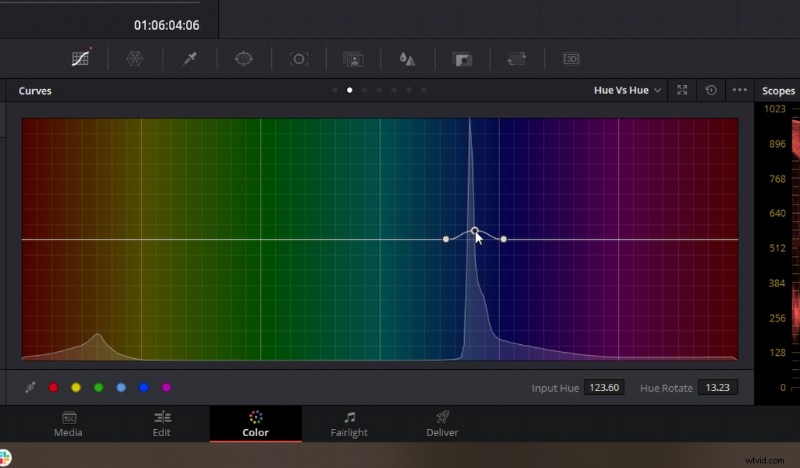Select the fourth curve mode page dot
The image size is (800, 468).
(379, 90)
